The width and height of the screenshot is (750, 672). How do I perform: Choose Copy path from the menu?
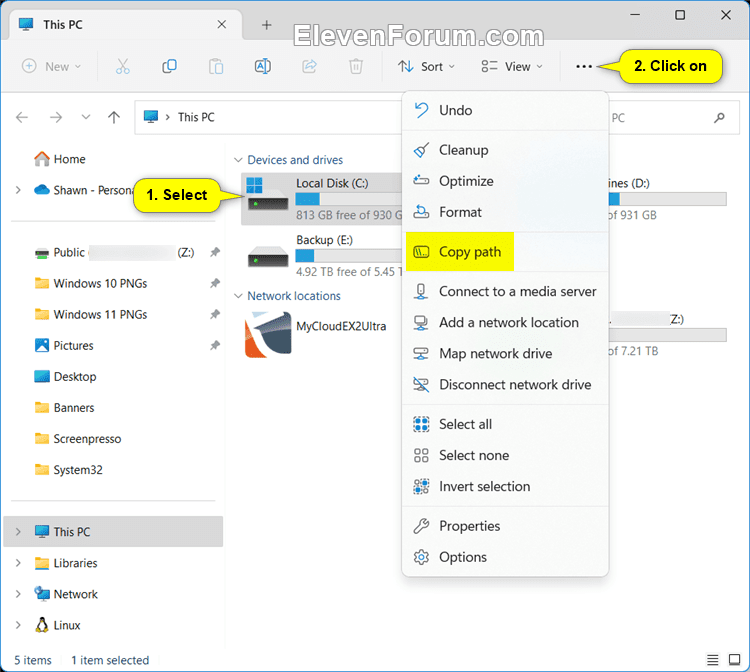point(505,252)
